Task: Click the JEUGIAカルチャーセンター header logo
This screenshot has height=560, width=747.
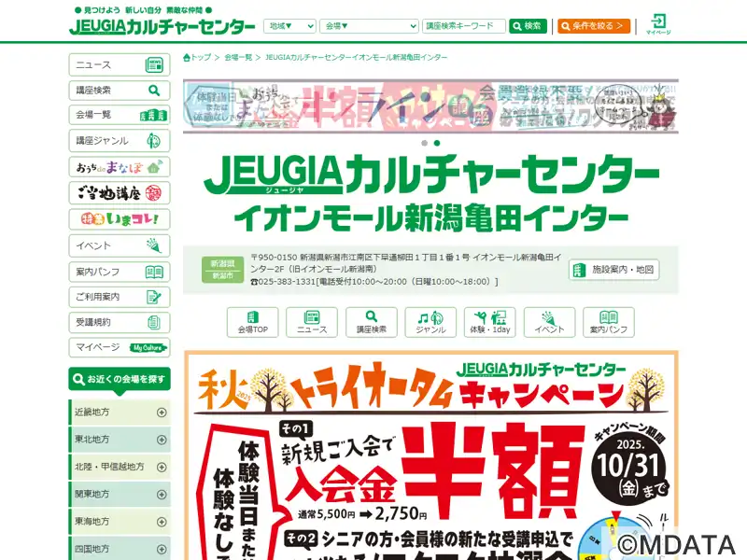Action: pyautogui.click(x=162, y=26)
